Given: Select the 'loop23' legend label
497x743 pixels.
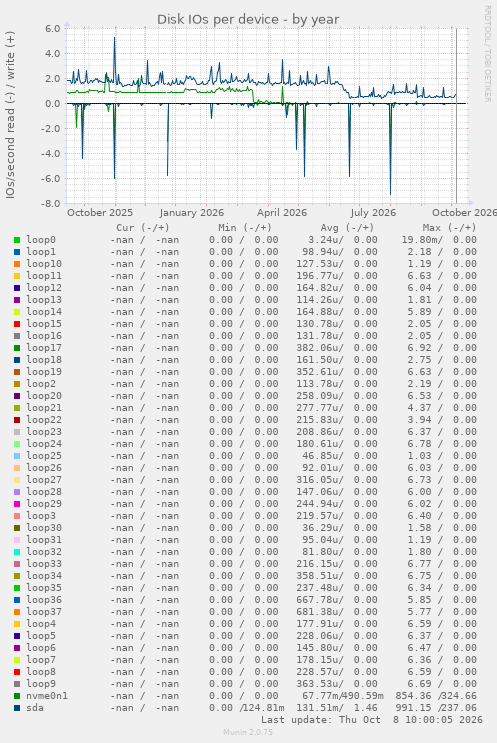Looking at the screenshot, I should 44,432.
